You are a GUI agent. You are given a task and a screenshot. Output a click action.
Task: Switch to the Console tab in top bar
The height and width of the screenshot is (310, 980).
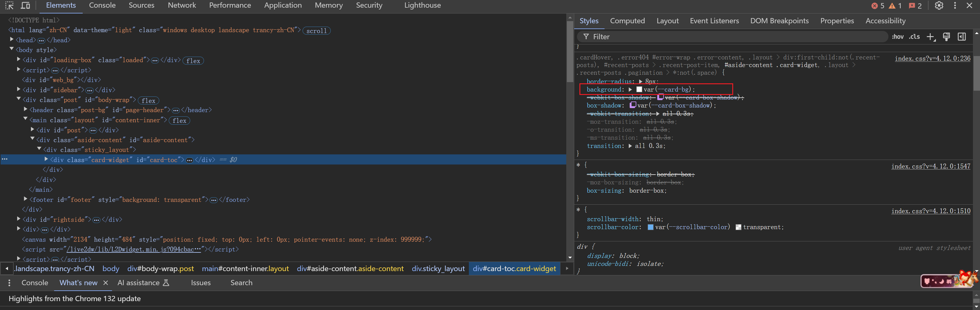[x=102, y=5]
